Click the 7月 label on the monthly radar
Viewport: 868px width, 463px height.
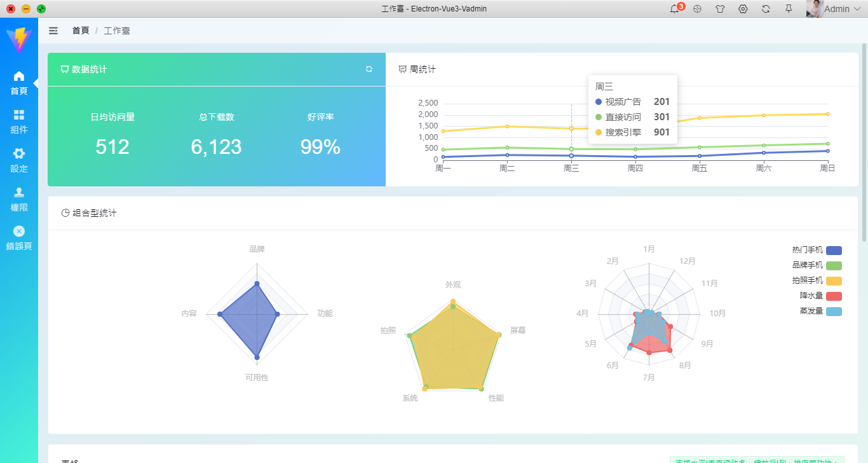click(x=649, y=378)
